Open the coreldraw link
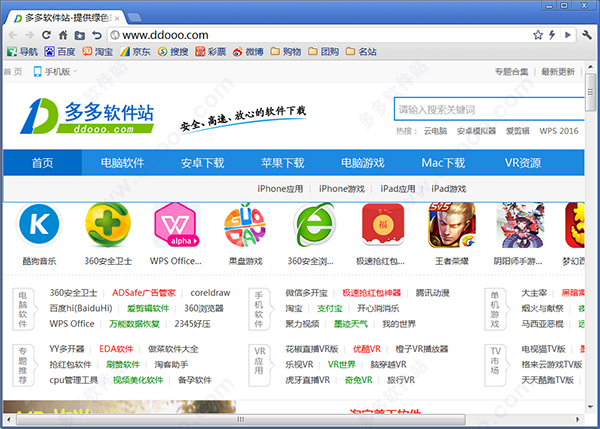Screen dimensions: 600x429 (210, 293)
